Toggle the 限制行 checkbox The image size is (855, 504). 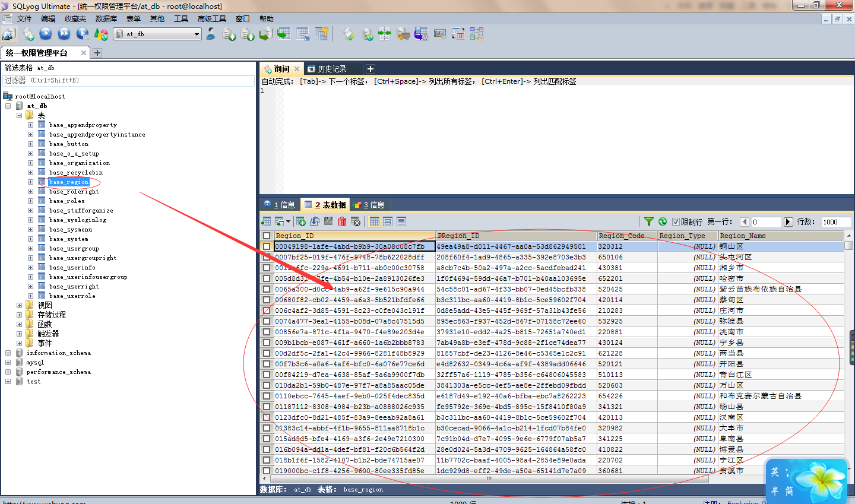pyautogui.click(x=676, y=222)
